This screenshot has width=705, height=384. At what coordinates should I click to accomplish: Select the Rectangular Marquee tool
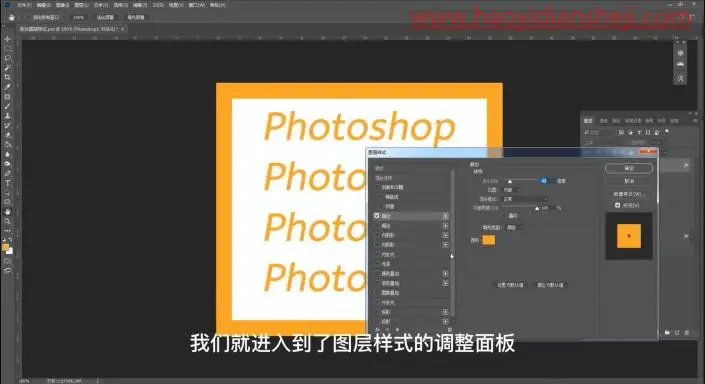7,49
